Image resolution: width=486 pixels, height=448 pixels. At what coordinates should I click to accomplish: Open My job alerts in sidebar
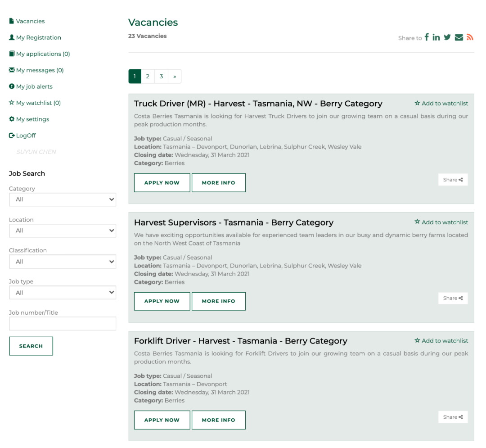34,86
